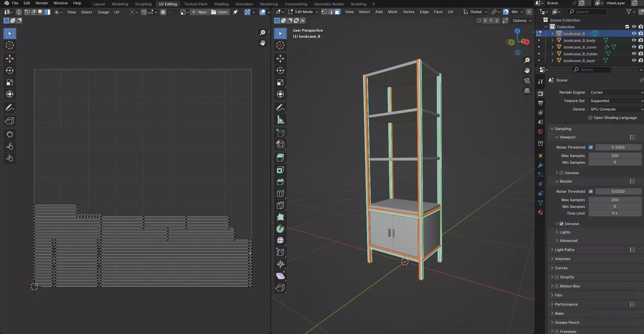Select the Rip Region tool in 3D viewport

[280, 287]
